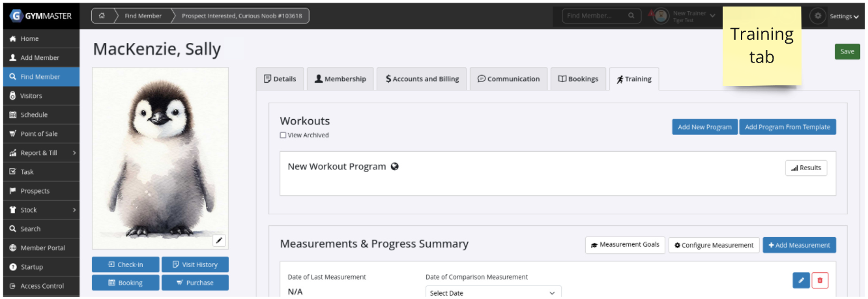868x299 pixels.
Task: Click the Add Measurement button
Action: [799, 245]
